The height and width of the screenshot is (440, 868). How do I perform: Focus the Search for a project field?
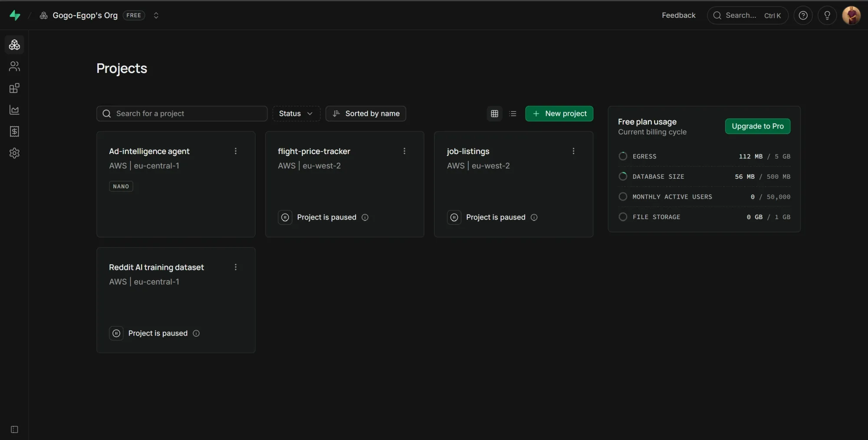pos(182,114)
